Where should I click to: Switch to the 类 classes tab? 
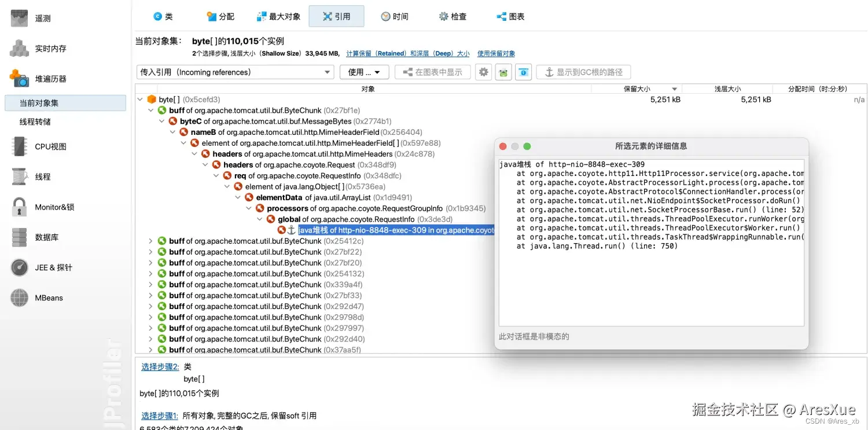[163, 16]
